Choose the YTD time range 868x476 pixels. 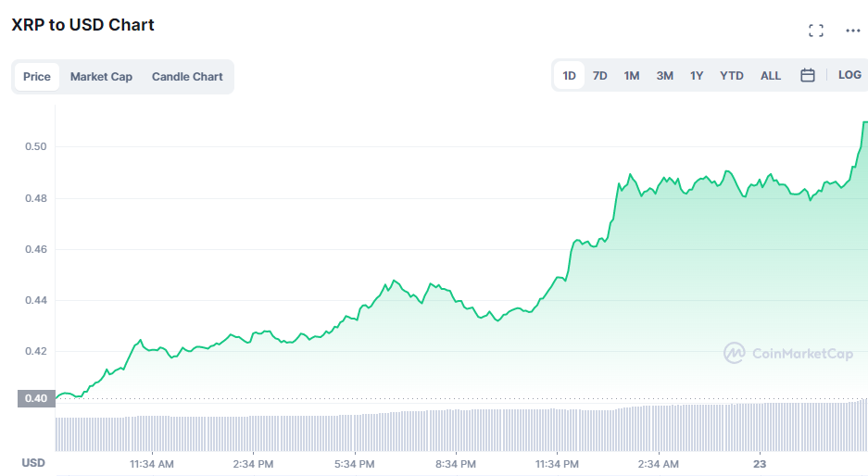click(731, 76)
